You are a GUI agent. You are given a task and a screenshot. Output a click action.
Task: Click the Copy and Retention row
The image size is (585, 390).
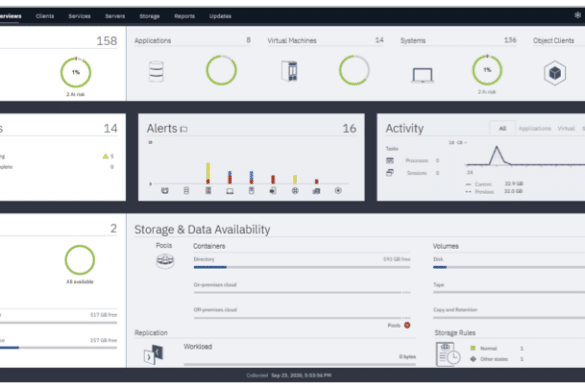(x=509, y=313)
